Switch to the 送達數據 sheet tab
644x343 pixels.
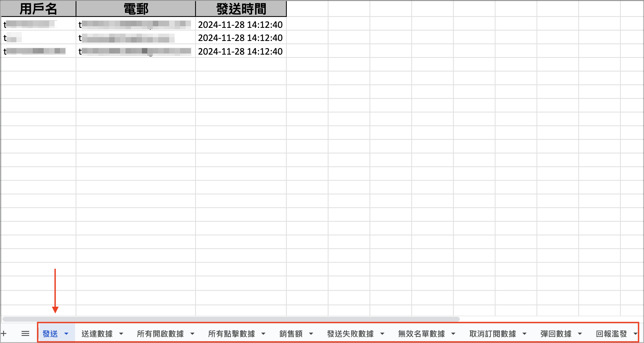pyautogui.click(x=97, y=334)
